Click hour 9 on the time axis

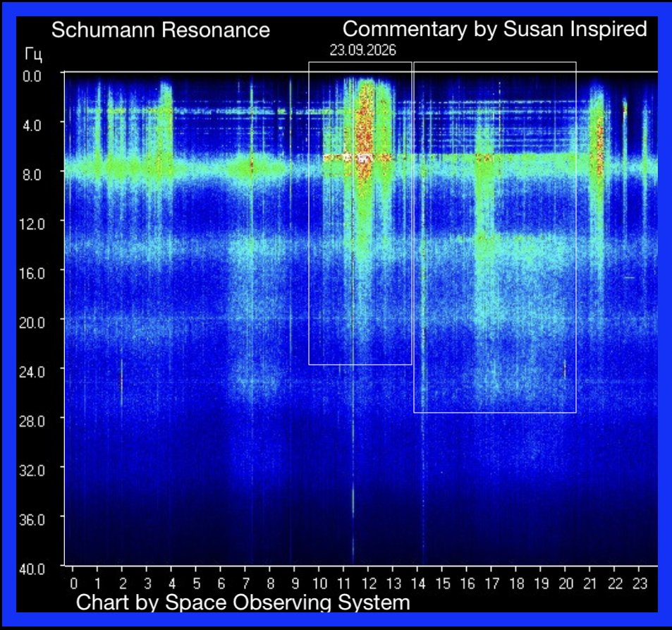click(x=295, y=583)
